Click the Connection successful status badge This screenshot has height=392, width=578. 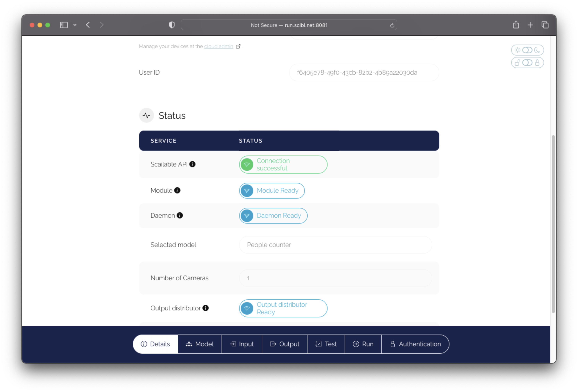click(x=283, y=164)
